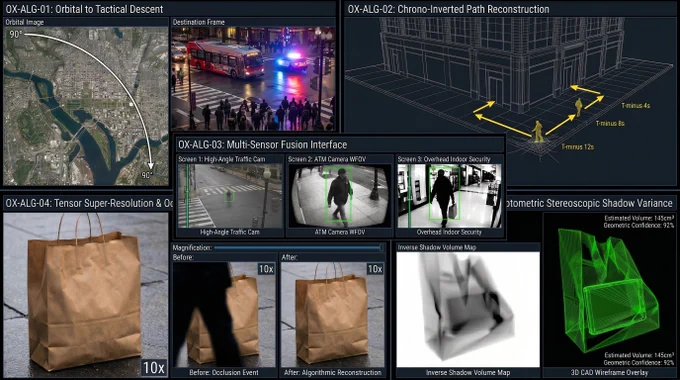This screenshot has height=380, width=680.
Task: Click the Destination Frame label
Action: (199, 22)
